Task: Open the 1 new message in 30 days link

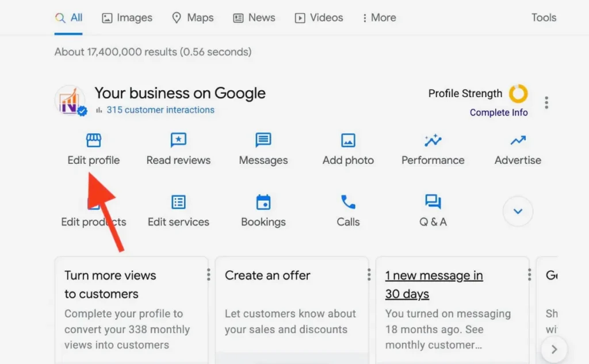Action: [x=434, y=285]
